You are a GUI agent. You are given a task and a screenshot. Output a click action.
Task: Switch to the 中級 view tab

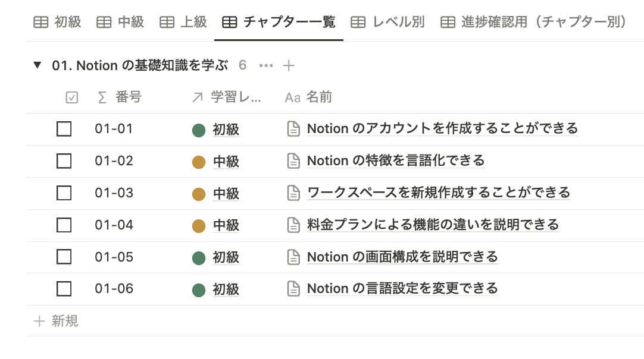(120, 22)
